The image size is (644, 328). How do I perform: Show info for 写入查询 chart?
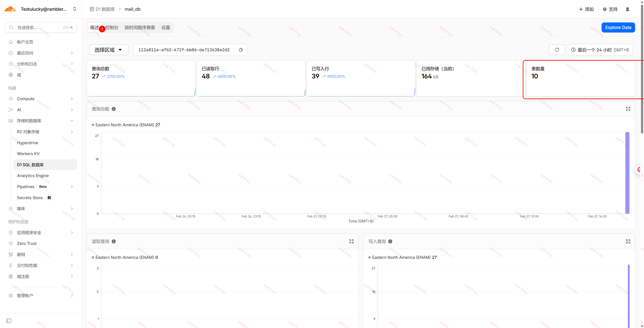coord(390,241)
